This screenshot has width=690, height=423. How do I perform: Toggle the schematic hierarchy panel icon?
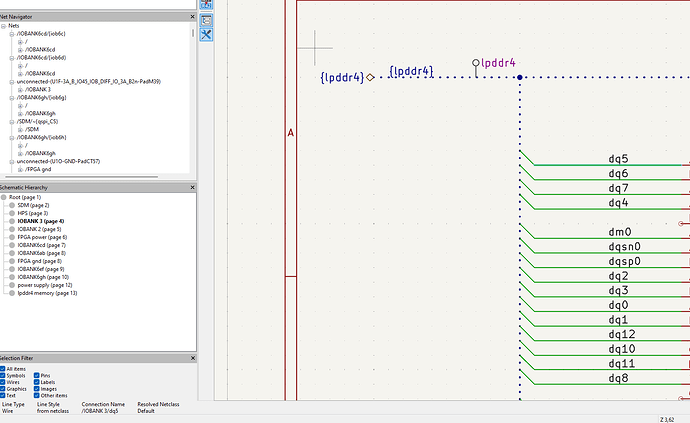tap(206, 20)
